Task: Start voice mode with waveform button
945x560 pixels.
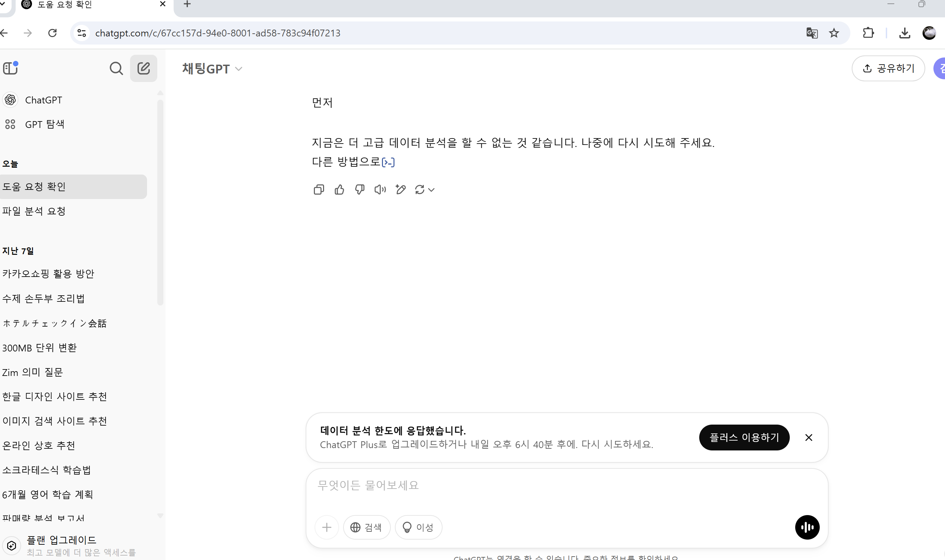Action: tap(807, 527)
